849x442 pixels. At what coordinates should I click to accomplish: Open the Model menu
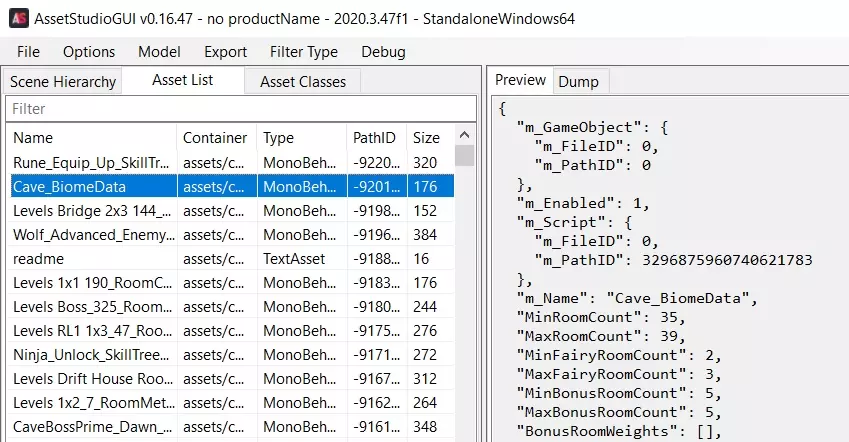point(159,52)
